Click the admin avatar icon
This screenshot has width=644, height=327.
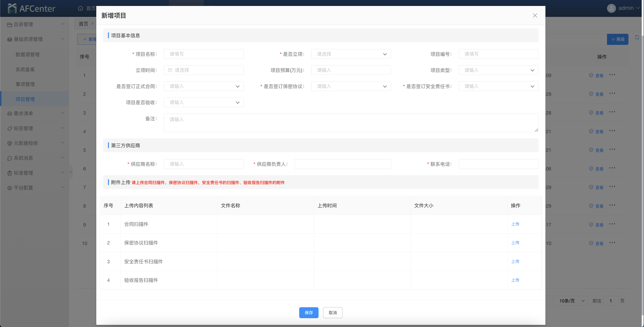[x=611, y=8]
